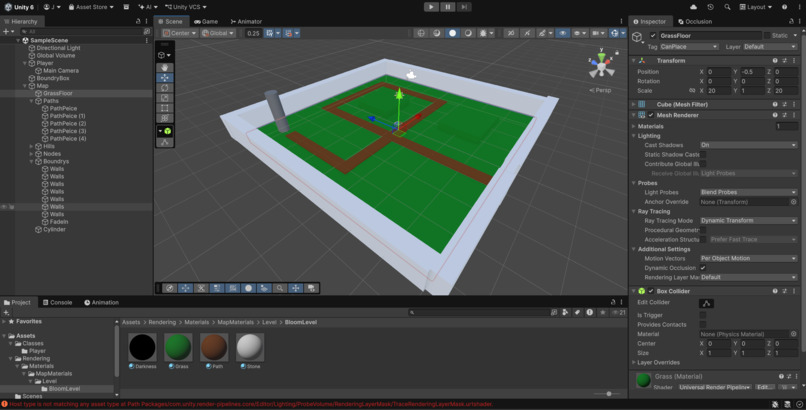This screenshot has width=806, height=410.
Task: Toggle the Is Trigger checkbox
Action: tap(703, 315)
